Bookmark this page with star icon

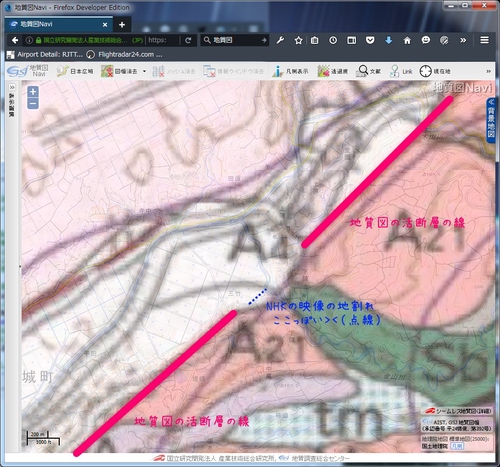click(x=298, y=40)
